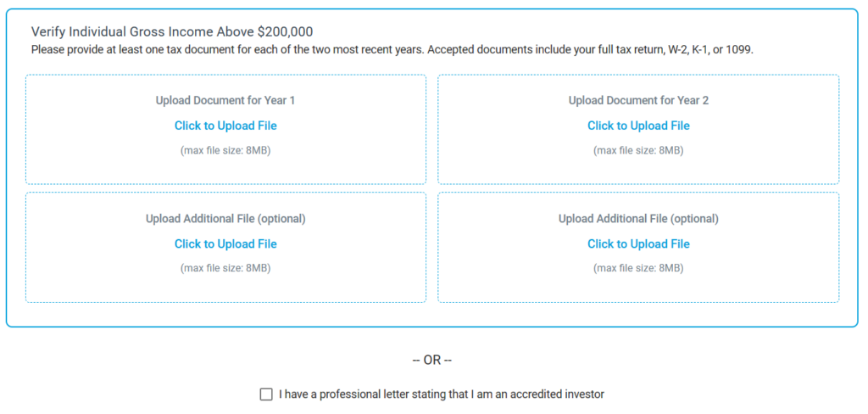The image size is (868, 414).
Task: Click the '-- OR --' separator text
Action: (x=432, y=361)
